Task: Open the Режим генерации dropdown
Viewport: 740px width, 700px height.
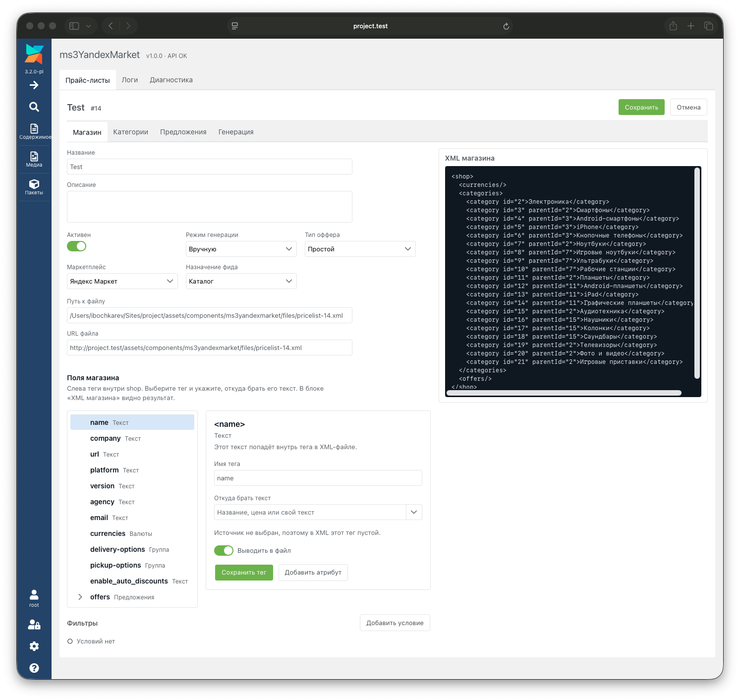Action: coord(241,249)
